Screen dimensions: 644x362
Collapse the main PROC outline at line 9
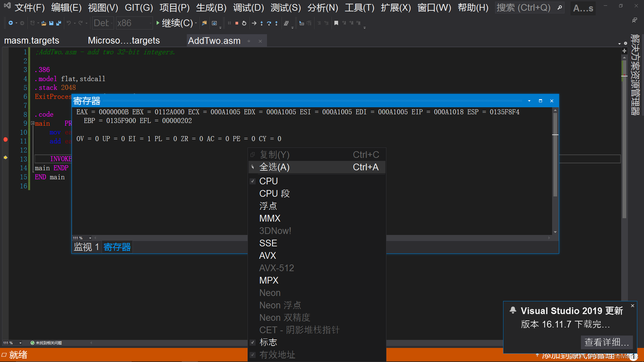point(33,123)
